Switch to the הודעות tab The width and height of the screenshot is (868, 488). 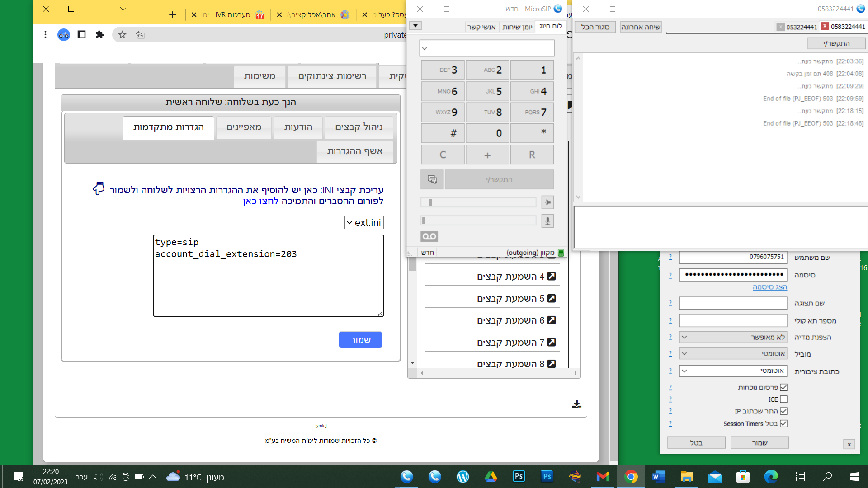click(x=298, y=127)
